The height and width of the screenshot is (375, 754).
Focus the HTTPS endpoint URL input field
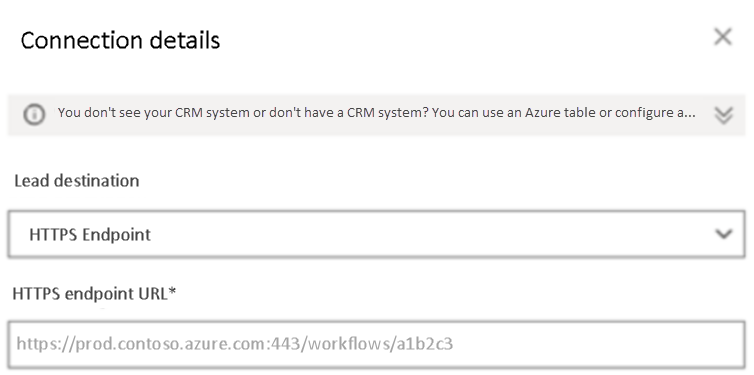(x=377, y=344)
